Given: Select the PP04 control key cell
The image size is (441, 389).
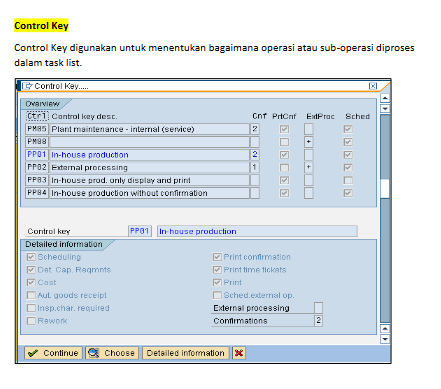Looking at the screenshot, I should coord(37,193).
